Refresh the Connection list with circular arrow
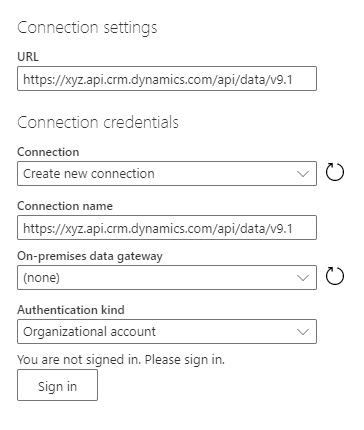Viewport: 364px width, 430px height. click(335, 172)
